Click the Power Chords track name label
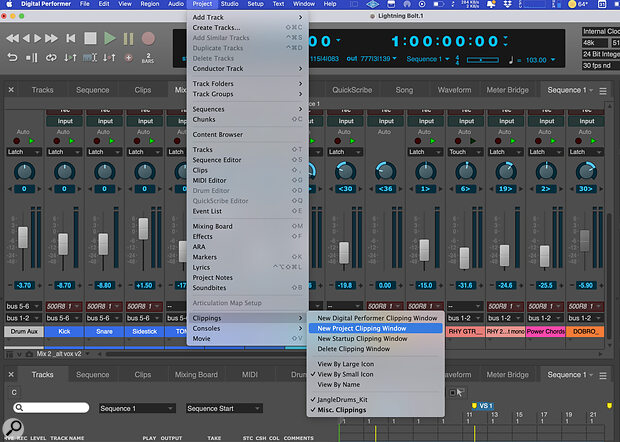 [546, 331]
